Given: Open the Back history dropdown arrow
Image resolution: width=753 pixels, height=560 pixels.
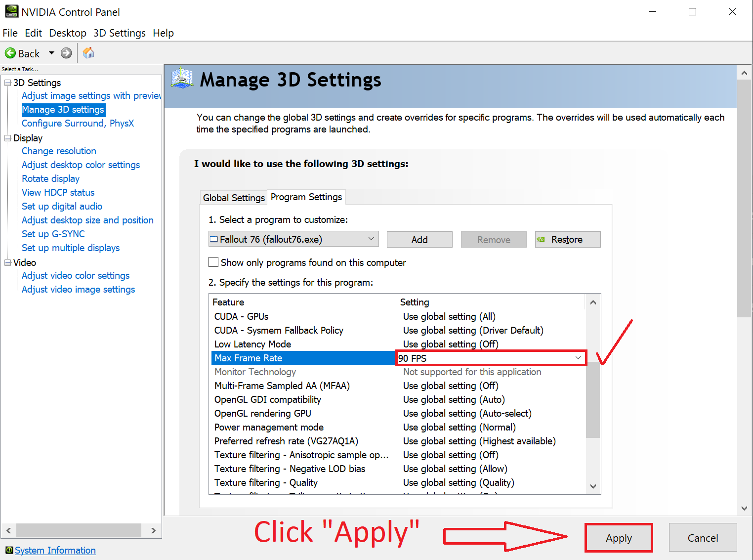Looking at the screenshot, I should 51,53.
